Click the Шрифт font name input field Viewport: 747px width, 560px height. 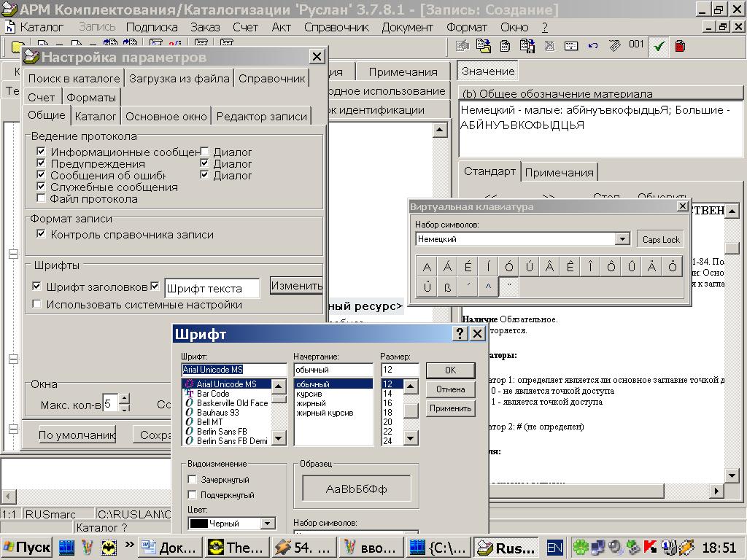(x=233, y=370)
